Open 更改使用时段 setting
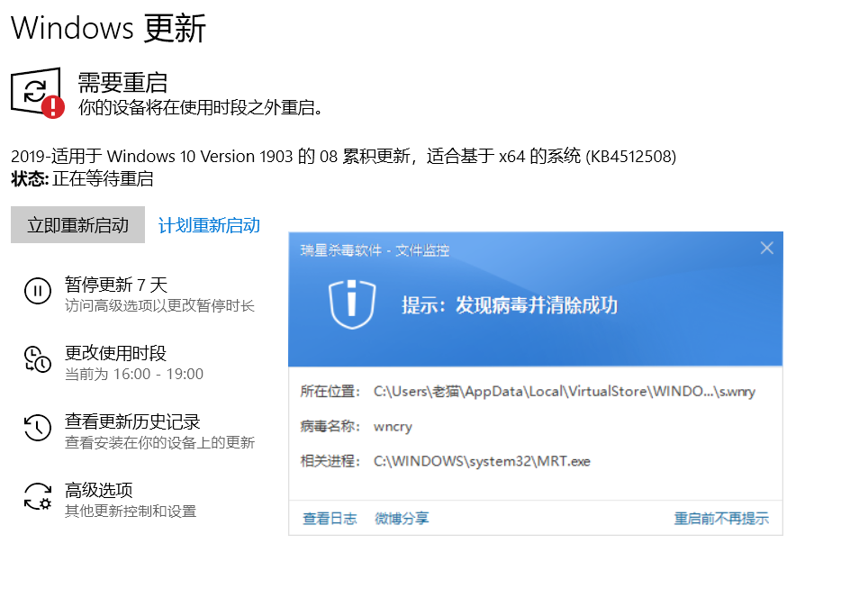This screenshot has height=616, width=850. point(115,353)
